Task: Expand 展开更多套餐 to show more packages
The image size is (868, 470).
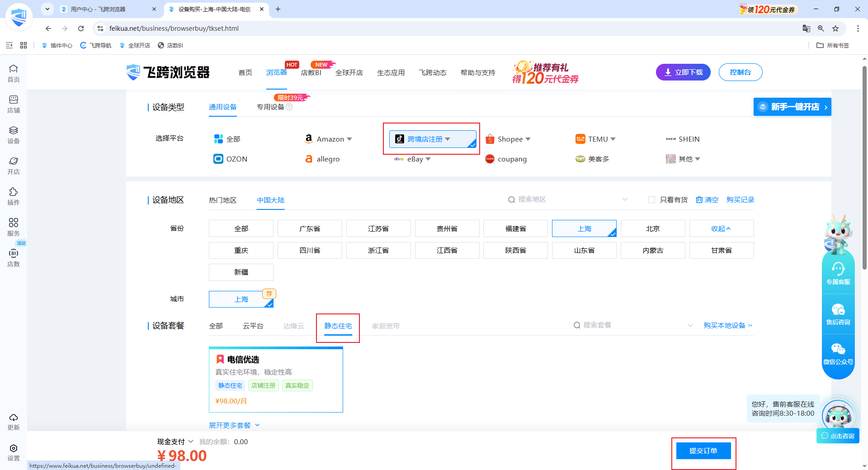Action: click(234, 425)
